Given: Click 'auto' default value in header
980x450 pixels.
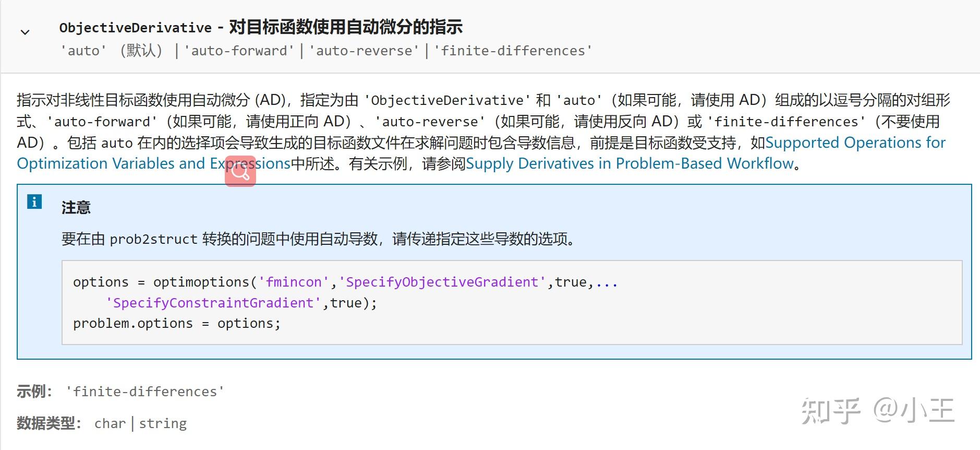Looking at the screenshot, I should click(x=83, y=51).
